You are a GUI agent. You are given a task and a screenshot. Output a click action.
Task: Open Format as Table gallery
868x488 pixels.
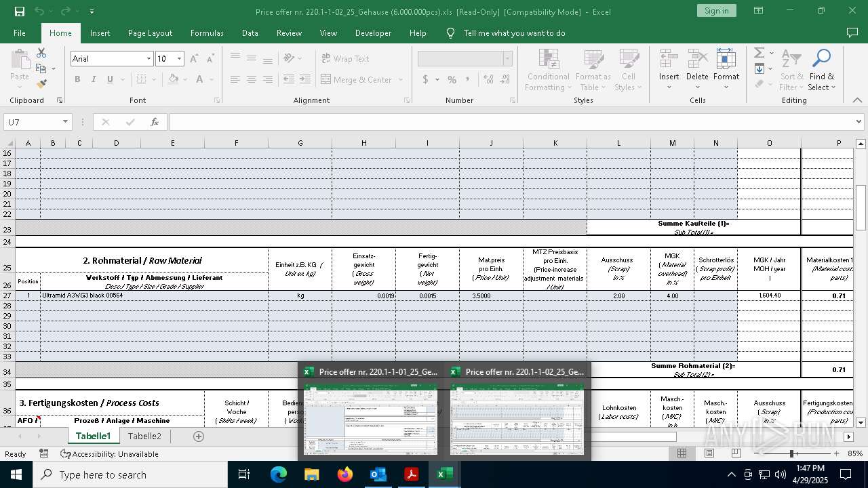coord(593,70)
